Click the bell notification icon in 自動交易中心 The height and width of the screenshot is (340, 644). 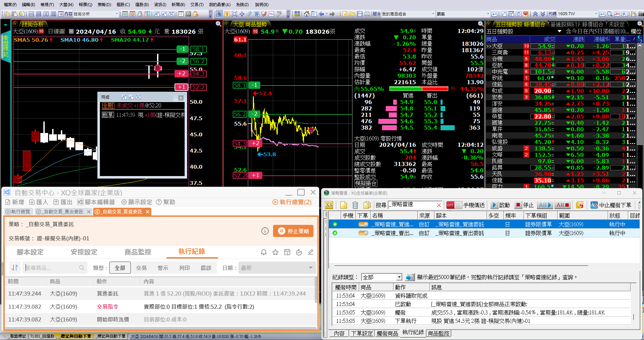(x=264, y=252)
